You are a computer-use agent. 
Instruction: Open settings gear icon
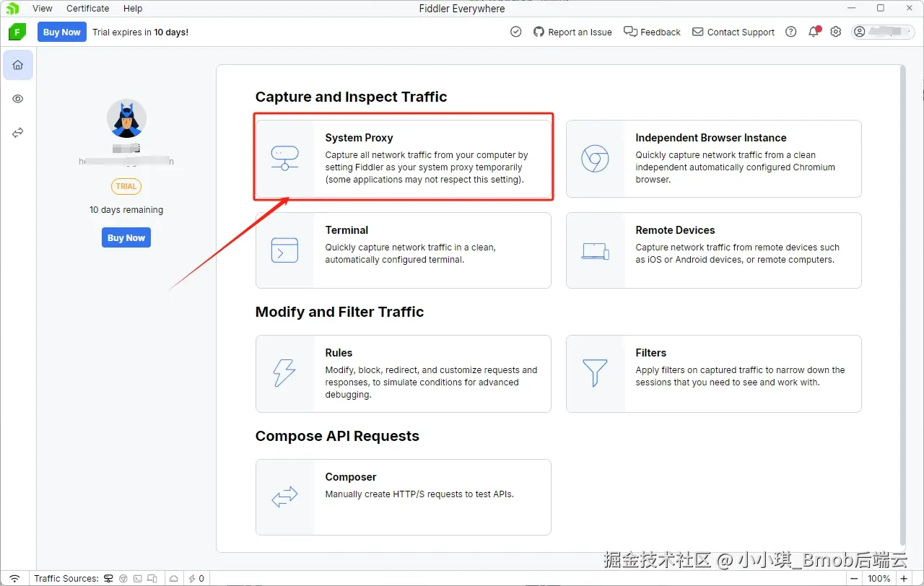[836, 32]
